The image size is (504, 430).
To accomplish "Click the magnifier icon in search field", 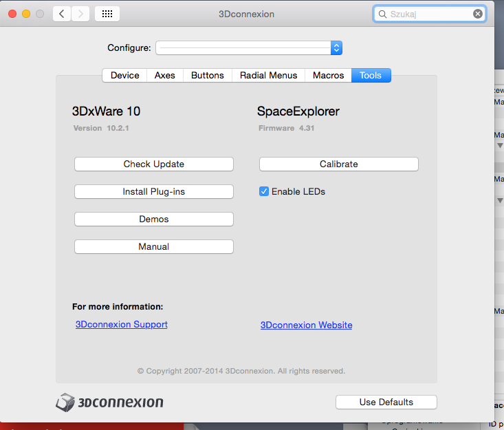I will click(382, 14).
